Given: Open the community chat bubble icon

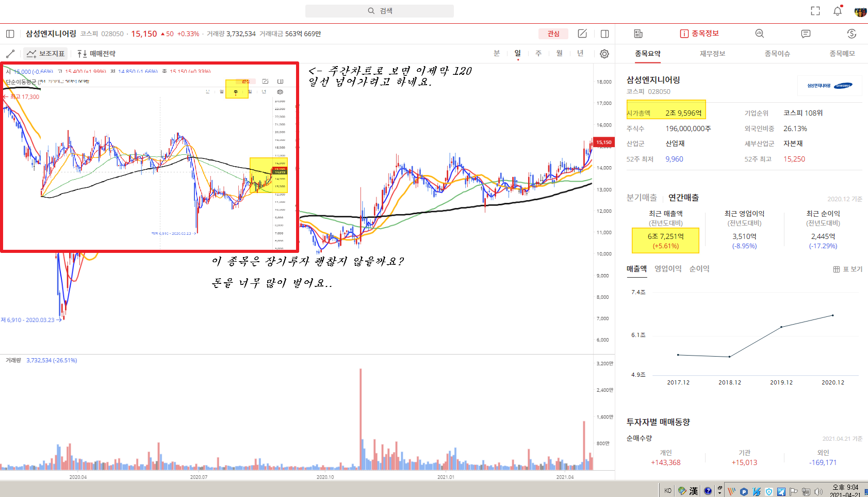Looking at the screenshot, I should point(806,34).
